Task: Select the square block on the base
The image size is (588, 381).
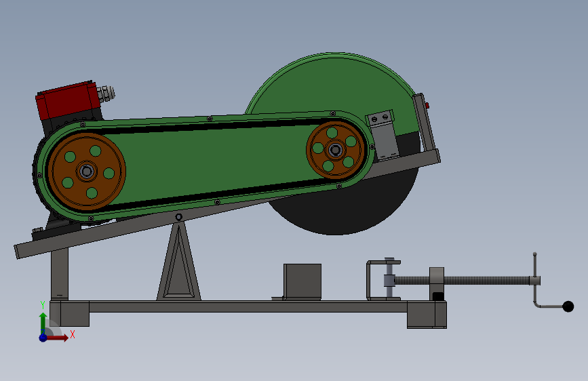Action: [x=302, y=281]
